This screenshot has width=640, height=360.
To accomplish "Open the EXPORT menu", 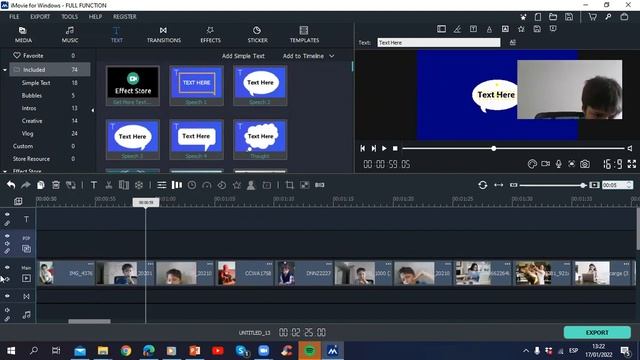I will click(x=40, y=17).
